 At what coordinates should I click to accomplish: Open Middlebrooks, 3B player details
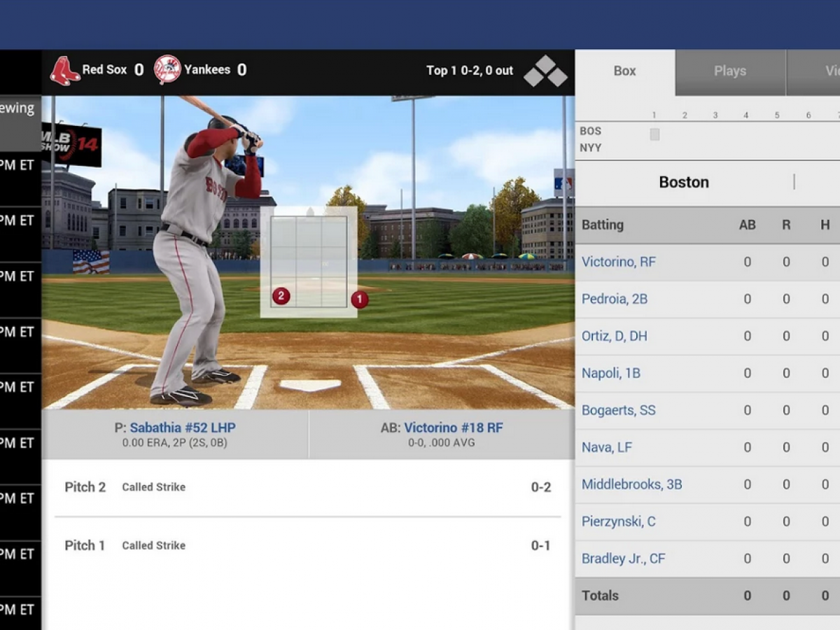(631, 484)
